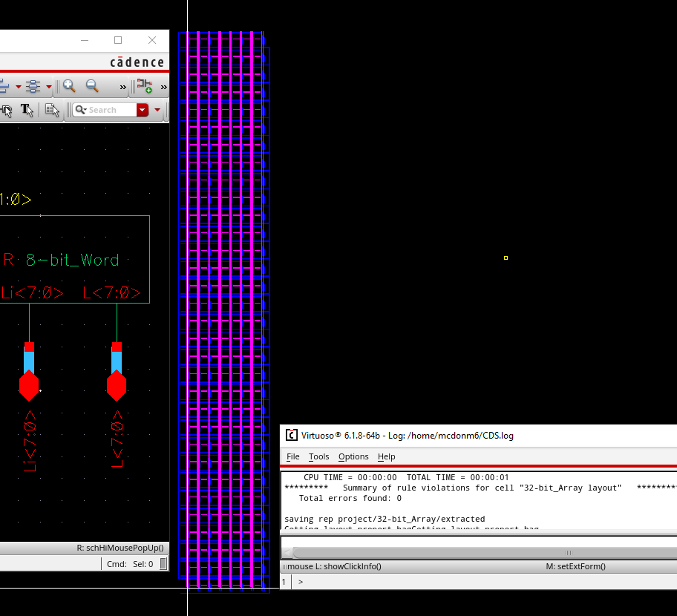The width and height of the screenshot is (677, 616).
Task: Open the small red arrow after the search box
Action: point(157,110)
